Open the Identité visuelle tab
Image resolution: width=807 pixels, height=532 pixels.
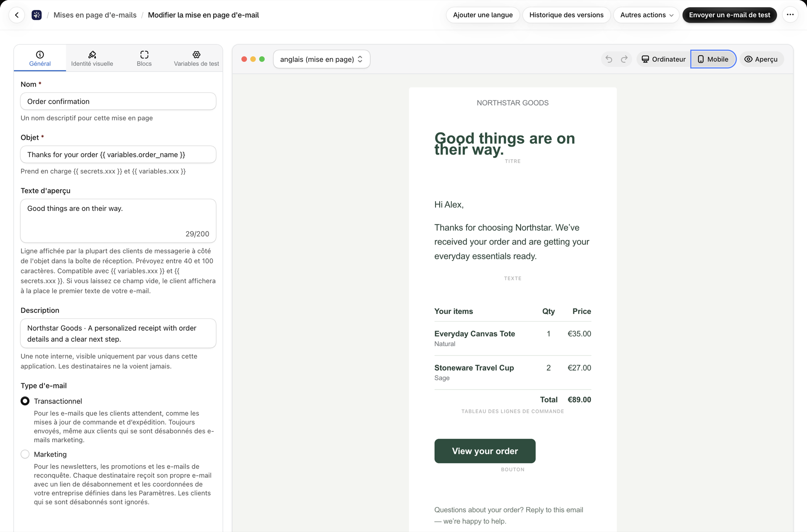tap(92, 58)
